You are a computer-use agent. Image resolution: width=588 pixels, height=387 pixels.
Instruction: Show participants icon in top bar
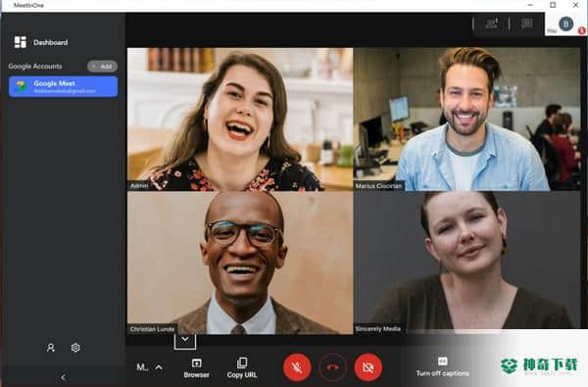pos(492,24)
